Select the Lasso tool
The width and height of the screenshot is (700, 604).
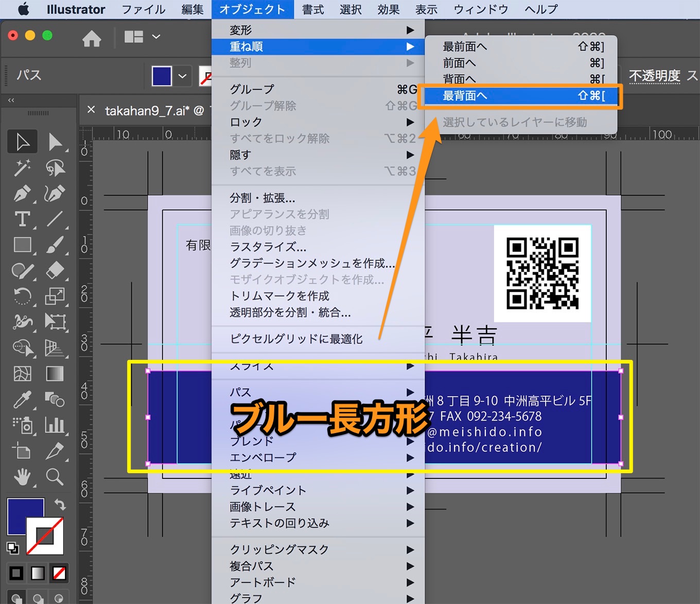[x=55, y=167]
